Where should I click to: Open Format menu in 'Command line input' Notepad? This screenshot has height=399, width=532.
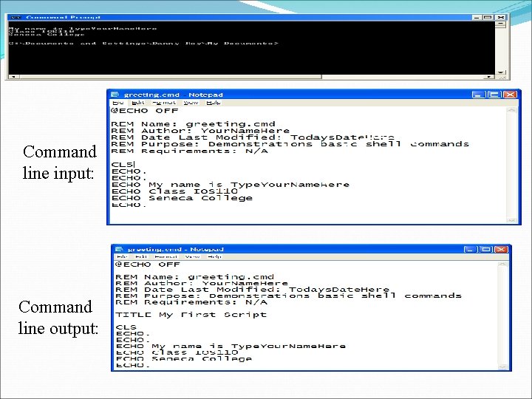pos(164,102)
